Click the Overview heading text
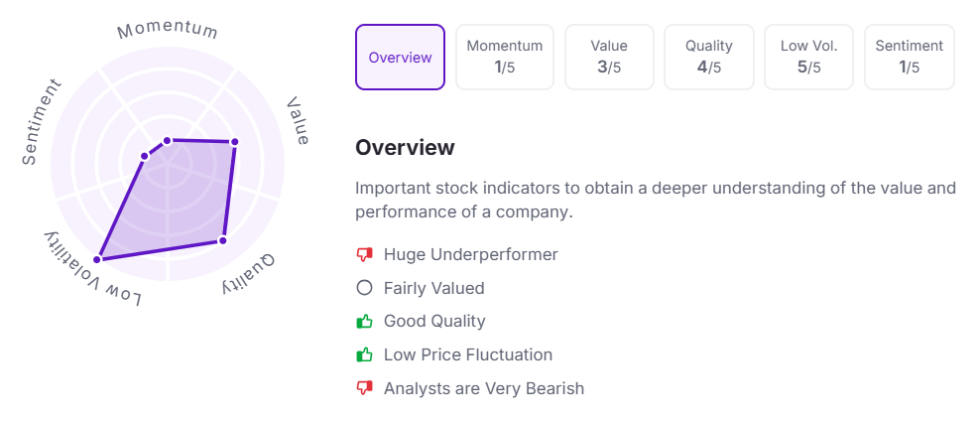 pyautogui.click(x=405, y=148)
